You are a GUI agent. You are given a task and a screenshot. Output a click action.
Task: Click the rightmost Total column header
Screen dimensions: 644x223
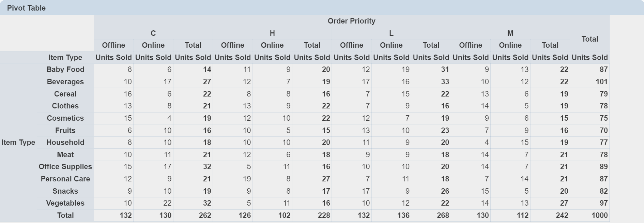[589, 39]
